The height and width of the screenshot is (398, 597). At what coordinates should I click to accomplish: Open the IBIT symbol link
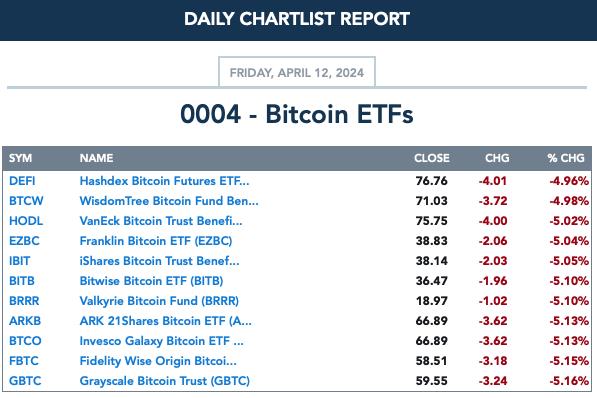[x=19, y=261]
